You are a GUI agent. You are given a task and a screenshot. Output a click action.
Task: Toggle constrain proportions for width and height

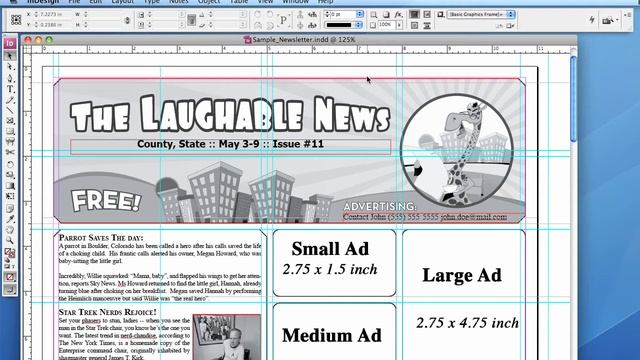point(127,20)
